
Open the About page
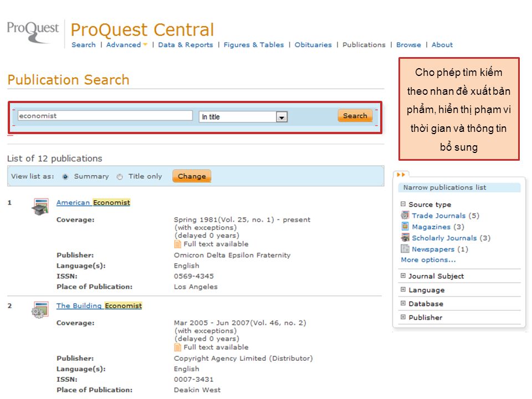(442, 45)
